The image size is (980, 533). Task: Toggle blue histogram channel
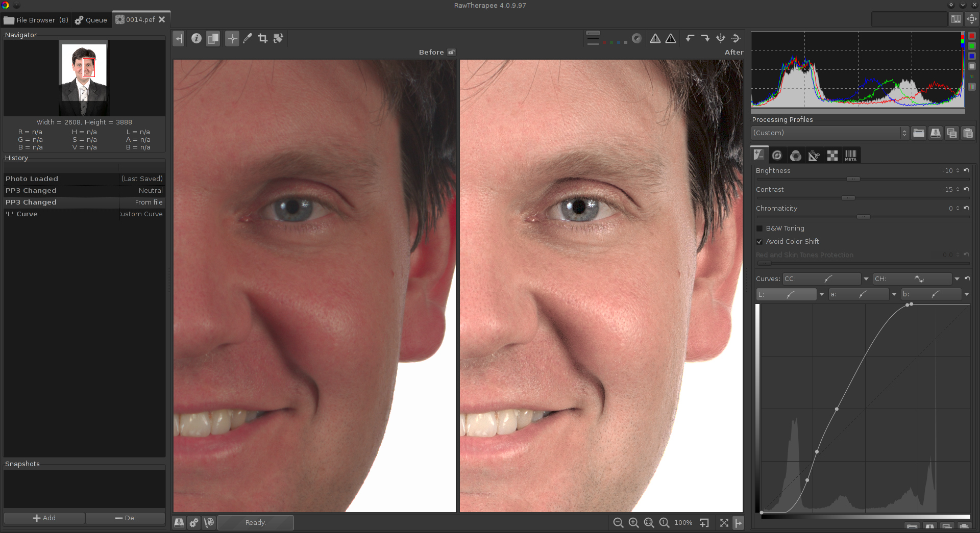(x=972, y=56)
